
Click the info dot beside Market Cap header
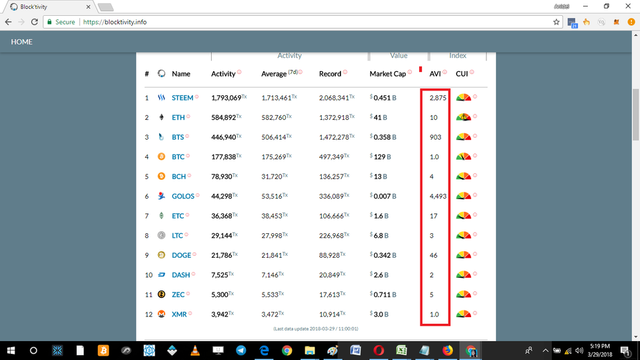coord(409,72)
